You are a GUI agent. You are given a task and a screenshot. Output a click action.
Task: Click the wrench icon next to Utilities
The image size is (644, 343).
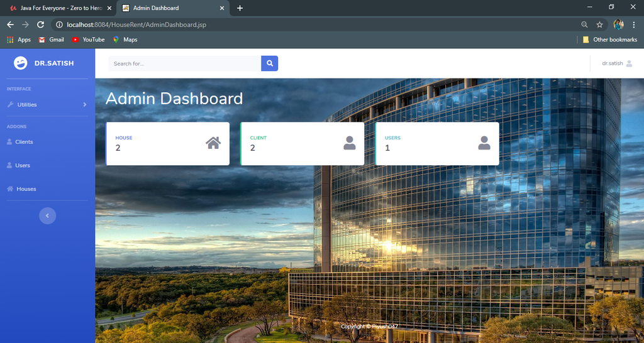tap(11, 105)
